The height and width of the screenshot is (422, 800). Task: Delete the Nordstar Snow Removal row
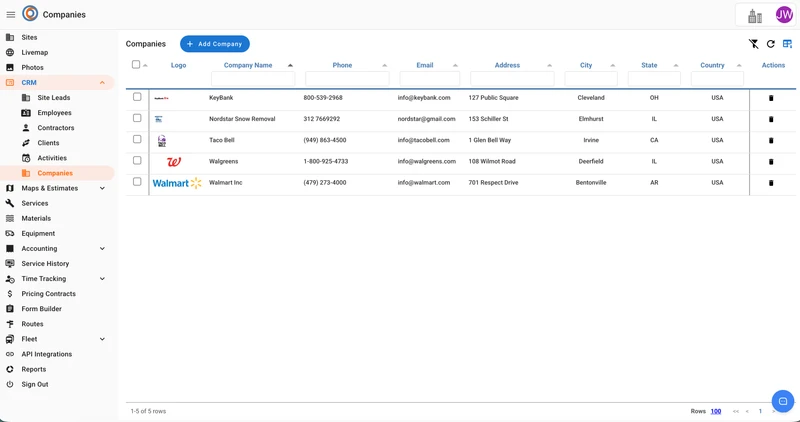(771, 119)
